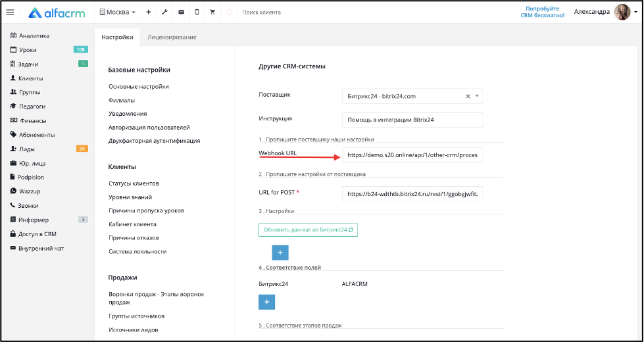This screenshot has width=644, height=342.
Task: Open the Москва branch dropdown
Action: [x=118, y=12]
